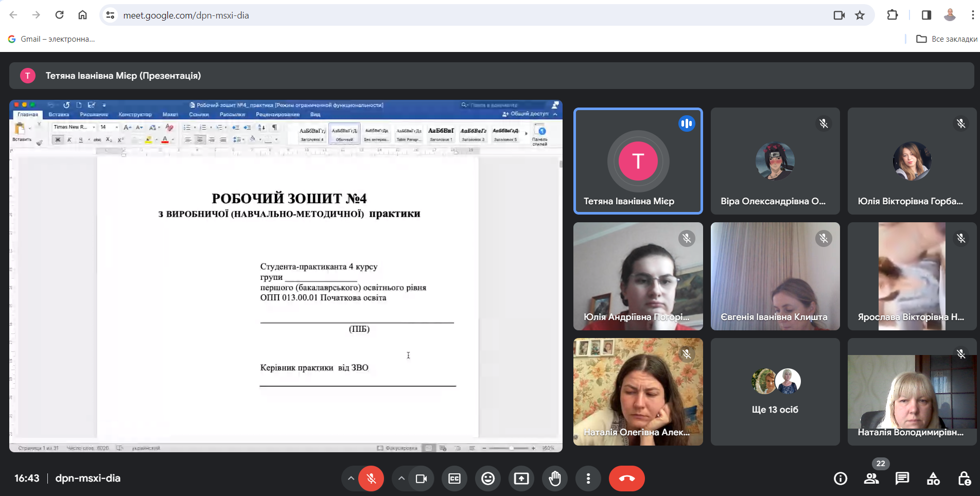Click the host controls lock icon
This screenshot has height=496, width=980.
tap(964, 478)
